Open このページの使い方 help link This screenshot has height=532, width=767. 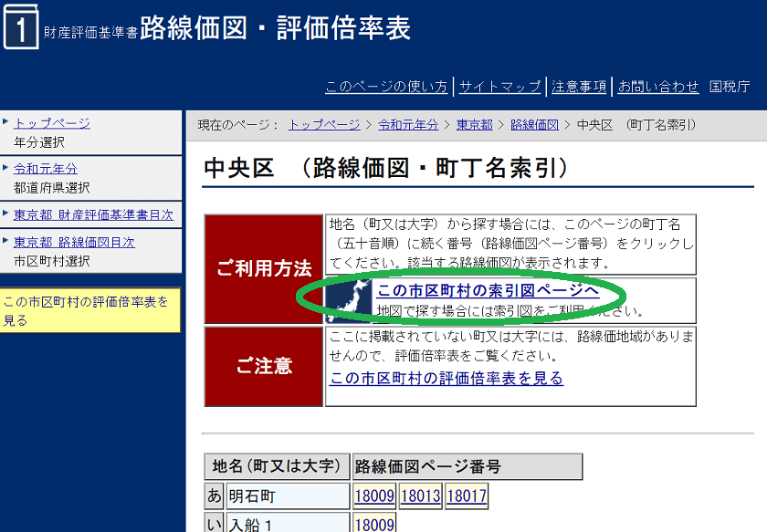coord(386,87)
